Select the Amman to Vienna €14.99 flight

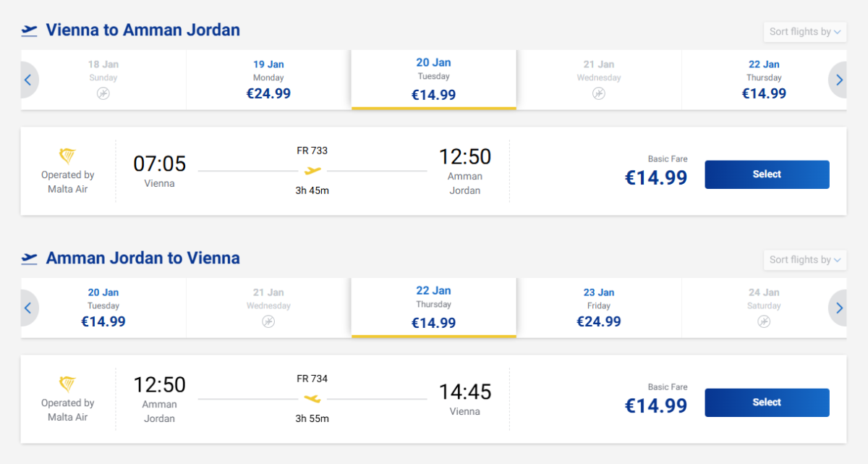pyautogui.click(x=767, y=402)
